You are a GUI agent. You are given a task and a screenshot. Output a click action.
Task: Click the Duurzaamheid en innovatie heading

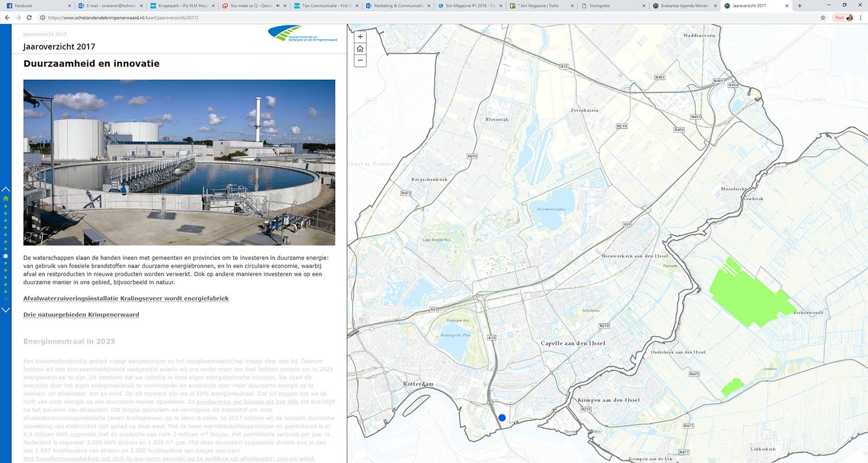tap(92, 63)
